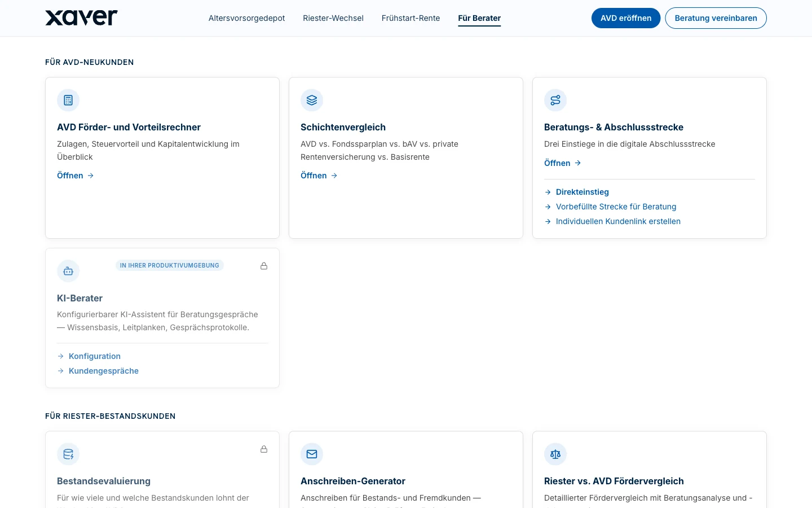
Task: Open the AVD Förder- und Vorteilsrechner via Öffnen
Action: coord(76,176)
